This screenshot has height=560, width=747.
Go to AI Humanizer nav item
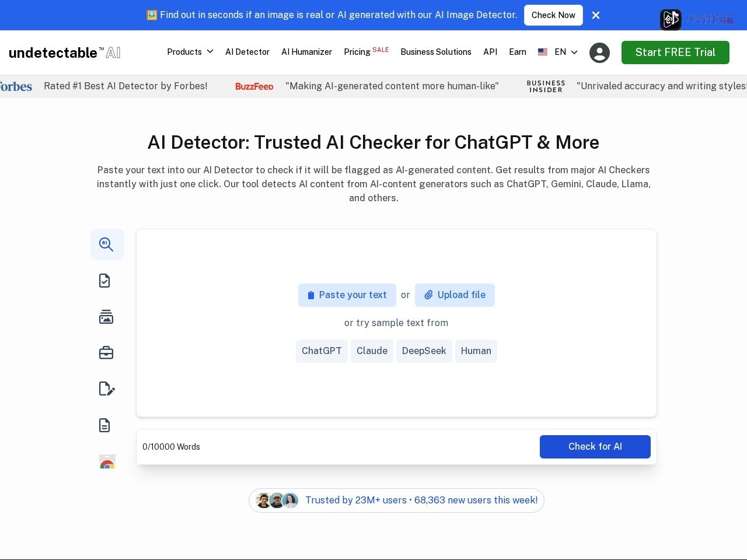(306, 52)
